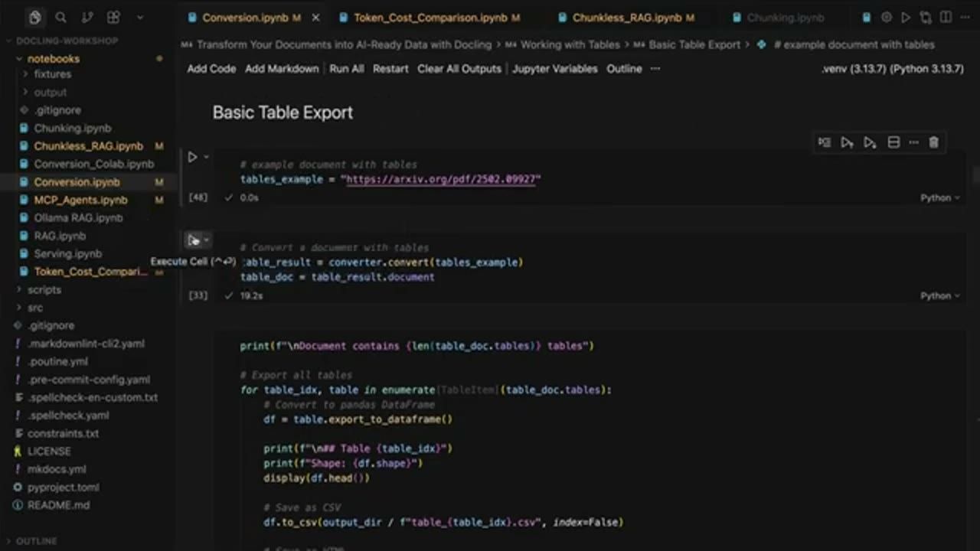The image size is (980, 551).
Task: Run the tables_example cell
Action: click(x=192, y=157)
